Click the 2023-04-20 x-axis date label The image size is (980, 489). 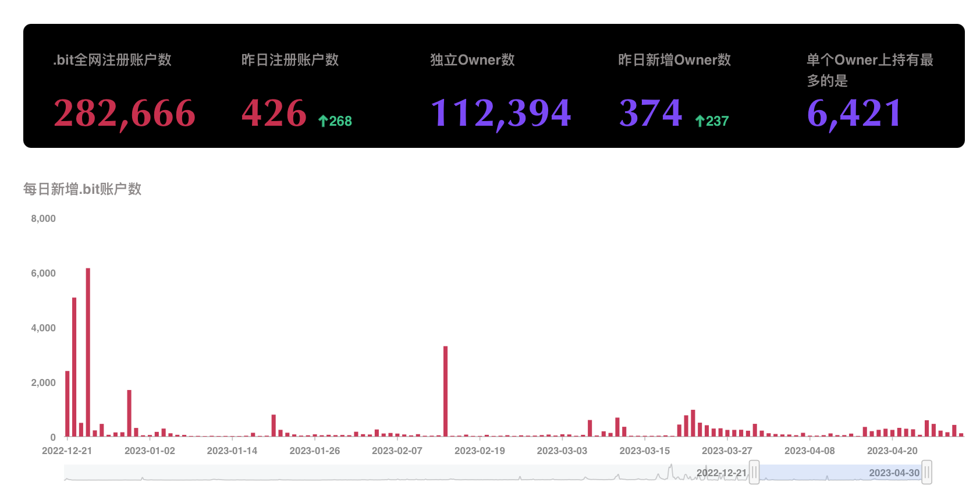tap(892, 451)
